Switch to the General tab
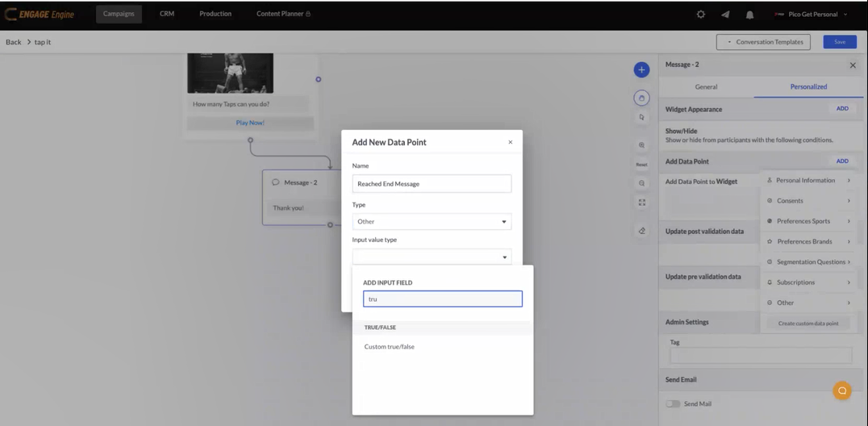This screenshot has height=426, width=868. 706,86
